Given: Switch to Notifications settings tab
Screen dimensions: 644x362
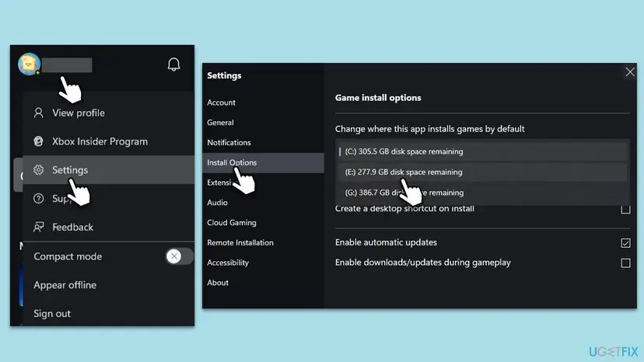Looking at the screenshot, I should coord(263,143).
